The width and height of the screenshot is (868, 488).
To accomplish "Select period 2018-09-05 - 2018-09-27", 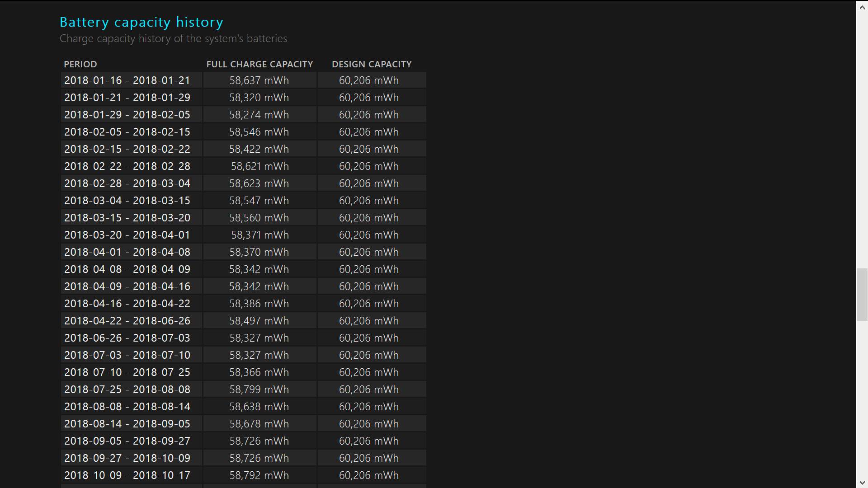I will tap(127, 441).
